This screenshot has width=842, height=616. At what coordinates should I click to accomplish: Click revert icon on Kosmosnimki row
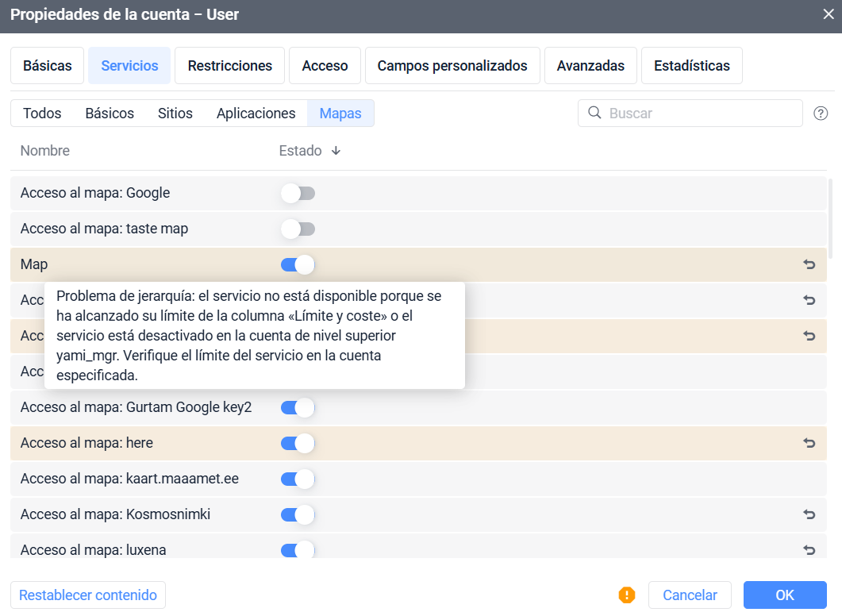[809, 514]
